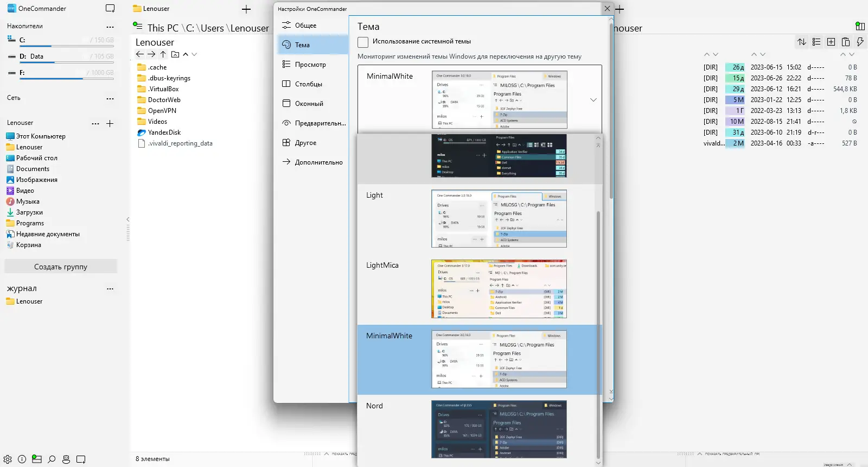The height and width of the screenshot is (467, 868).
Task: Click the down chevron above the date column
Action: pos(763,54)
